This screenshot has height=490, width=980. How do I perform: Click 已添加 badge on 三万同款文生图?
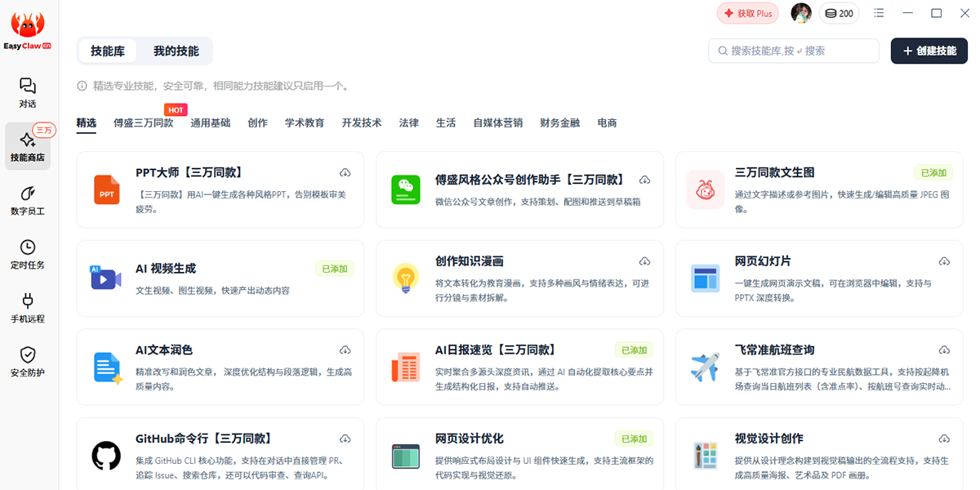click(933, 172)
